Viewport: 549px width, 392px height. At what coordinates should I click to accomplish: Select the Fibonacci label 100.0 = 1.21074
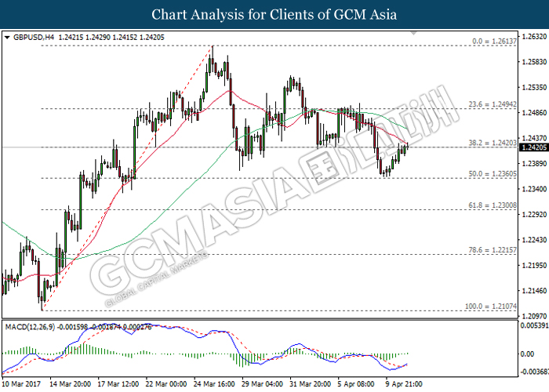[x=490, y=307]
